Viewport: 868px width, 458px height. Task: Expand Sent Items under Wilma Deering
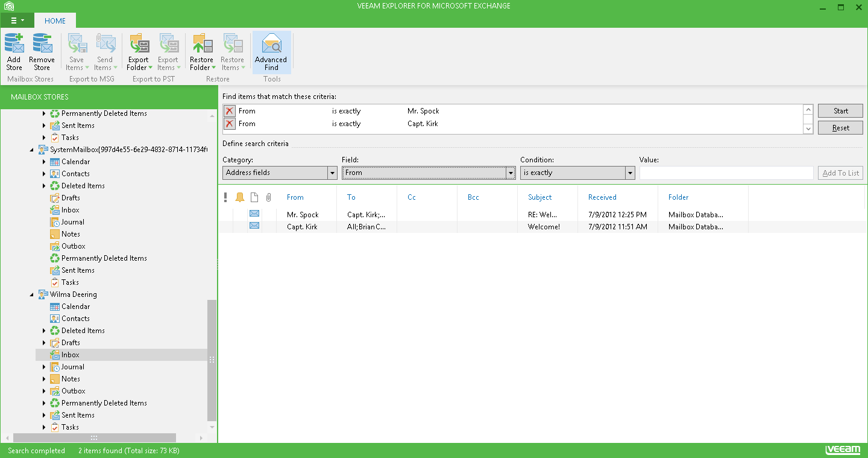point(44,415)
